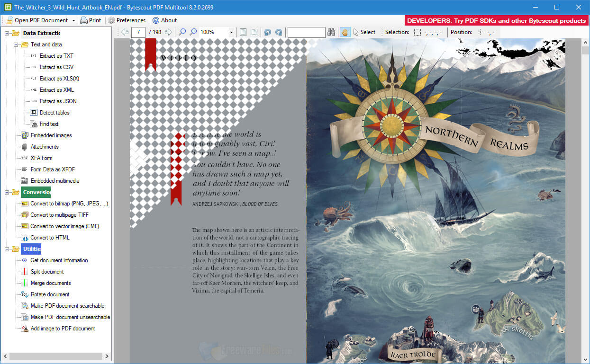
Task: Collapse the Data Extraction tree node
Action: (x=7, y=33)
